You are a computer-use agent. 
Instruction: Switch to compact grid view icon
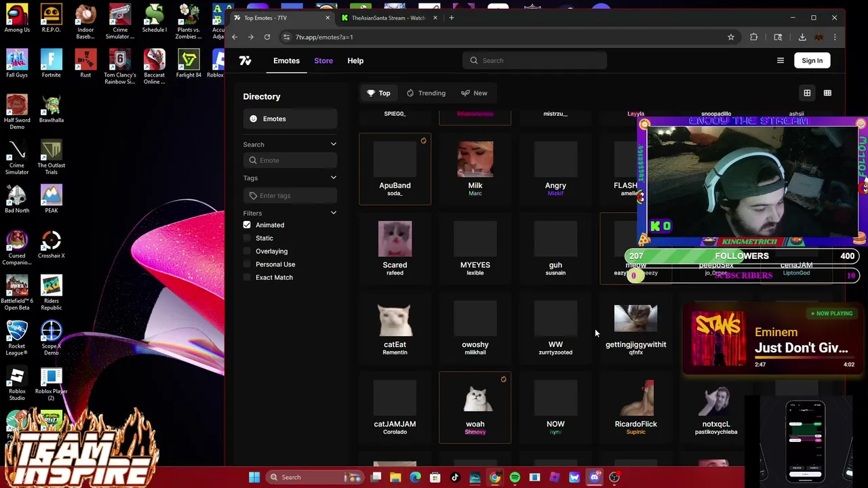[x=827, y=93]
